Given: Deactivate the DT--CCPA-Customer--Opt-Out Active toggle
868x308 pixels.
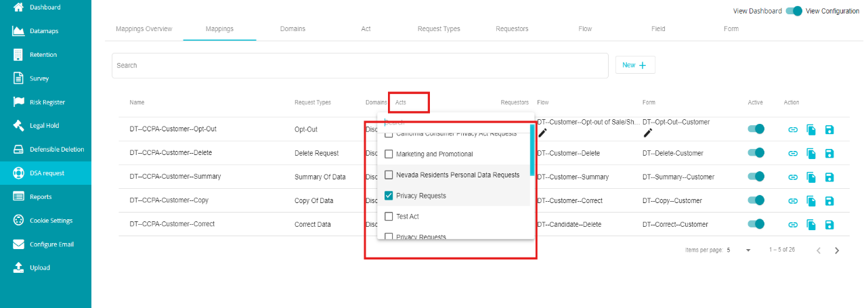Looking at the screenshot, I should pyautogui.click(x=756, y=129).
